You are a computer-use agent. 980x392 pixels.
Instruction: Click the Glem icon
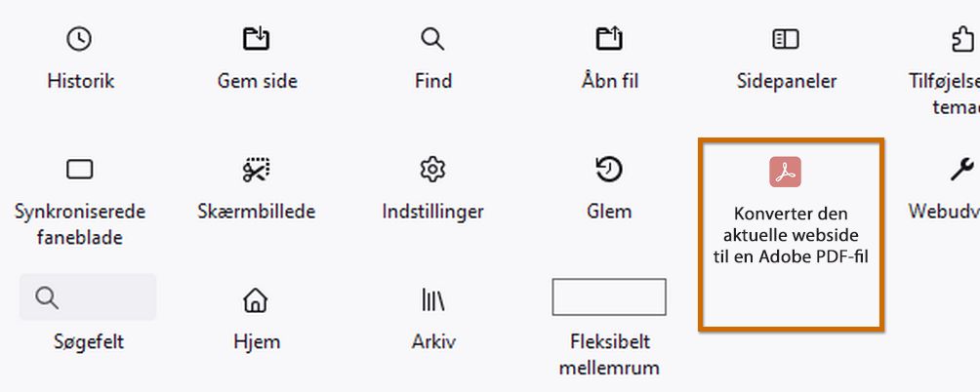609,170
